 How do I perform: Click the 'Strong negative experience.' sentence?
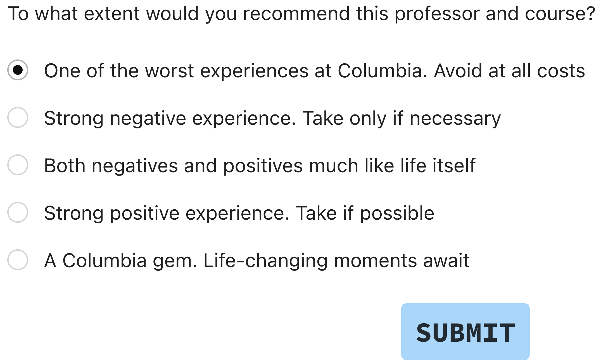(x=170, y=119)
